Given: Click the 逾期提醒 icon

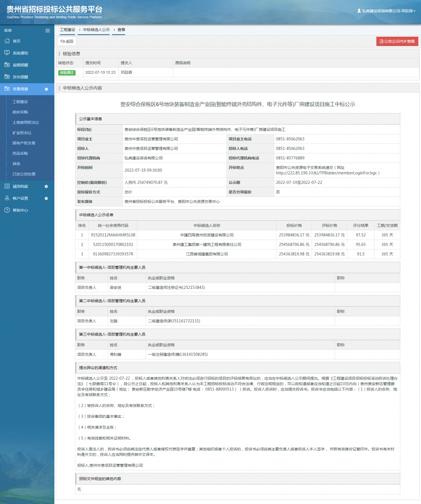Looking at the screenshot, I should pyautogui.click(x=7, y=65).
